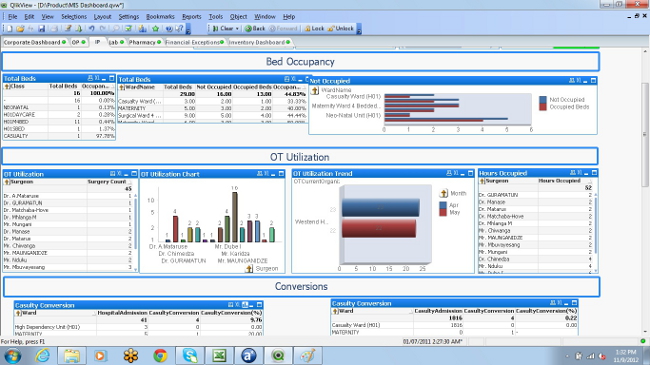This screenshot has height=365, width=650.
Task: Switch to the Lab tab
Action: click(116, 42)
